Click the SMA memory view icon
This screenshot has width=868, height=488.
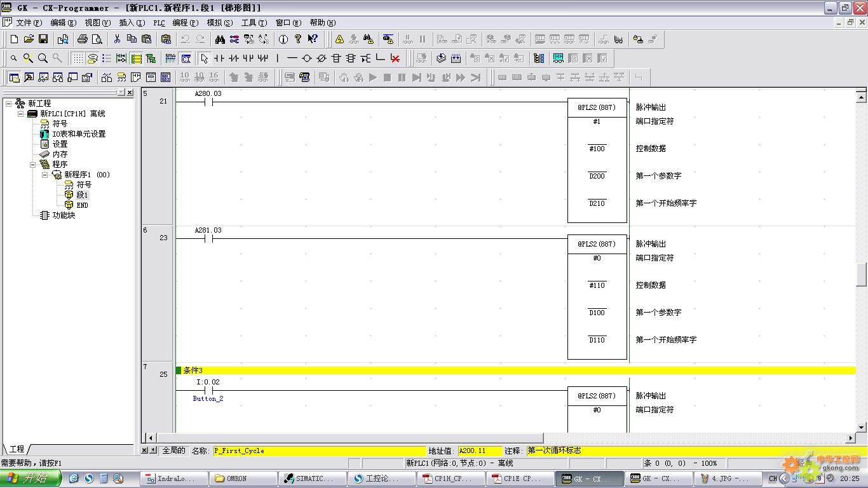tap(170, 58)
